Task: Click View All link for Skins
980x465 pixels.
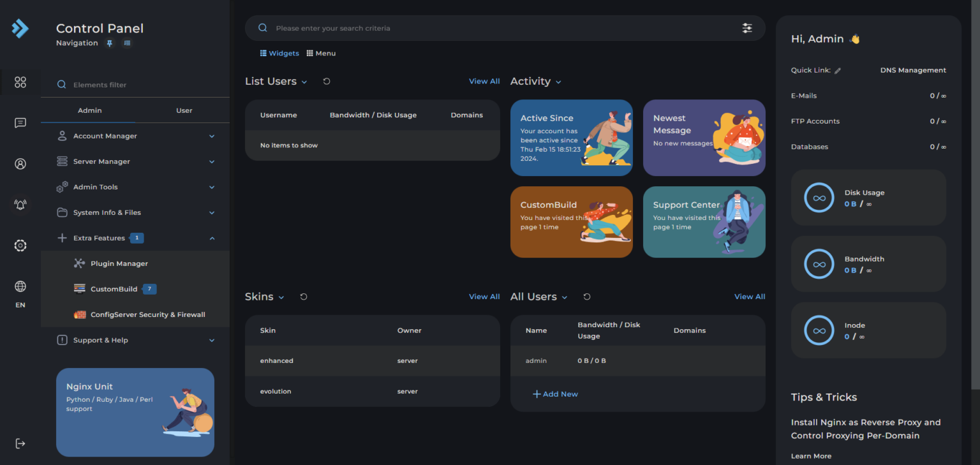Action: 484,297
